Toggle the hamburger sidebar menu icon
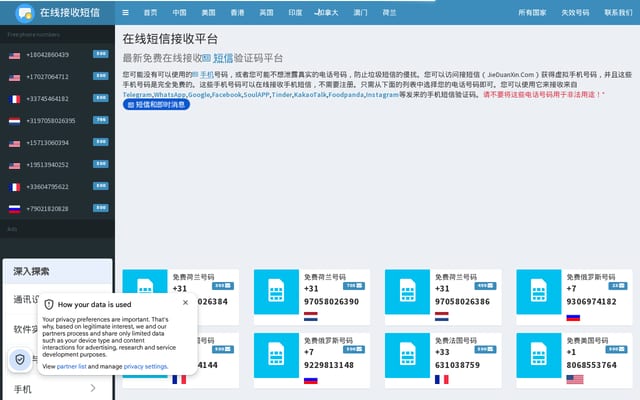Image resolution: width=640 pixels, height=400 pixels. (x=125, y=13)
